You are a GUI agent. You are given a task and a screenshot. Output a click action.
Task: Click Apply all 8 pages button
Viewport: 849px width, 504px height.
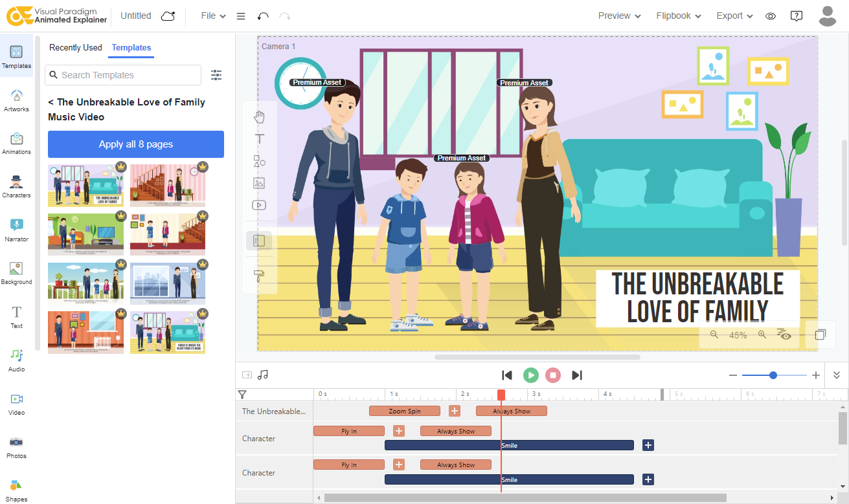pos(136,144)
